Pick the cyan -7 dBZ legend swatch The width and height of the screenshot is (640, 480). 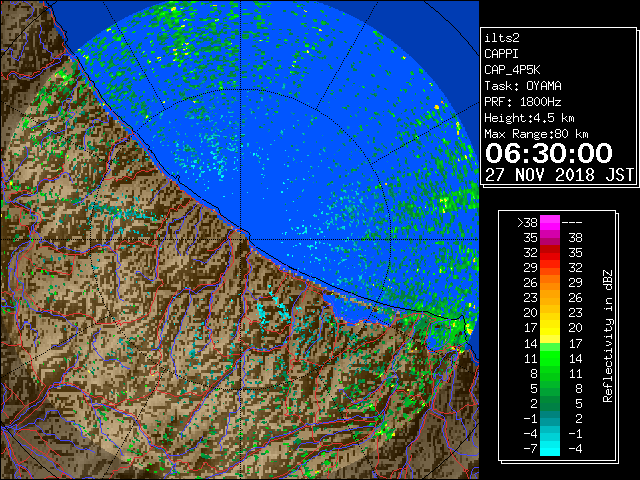pyautogui.click(x=550, y=449)
